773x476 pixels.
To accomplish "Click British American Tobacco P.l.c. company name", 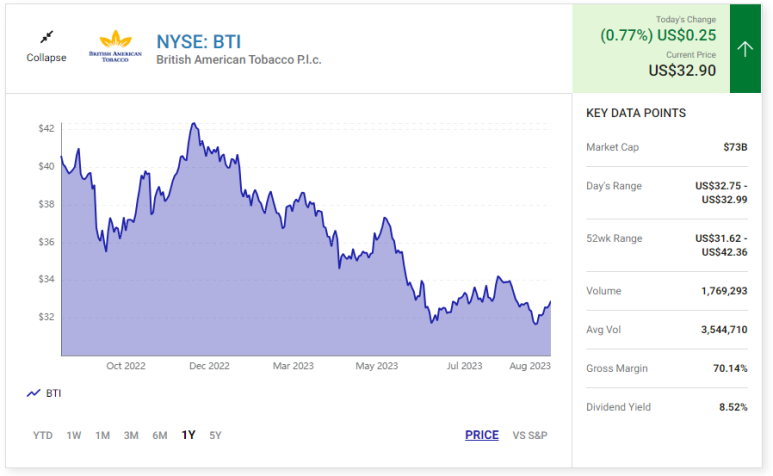I will click(x=239, y=60).
